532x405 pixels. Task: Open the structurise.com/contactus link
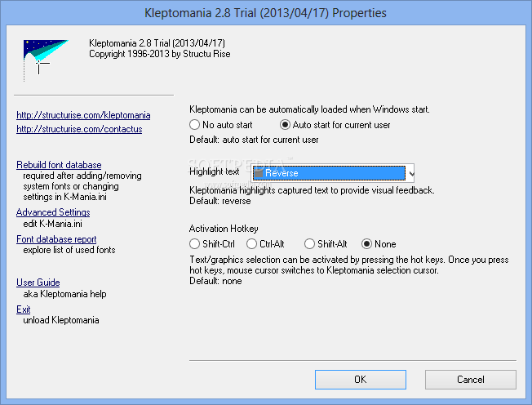(79, 129)
